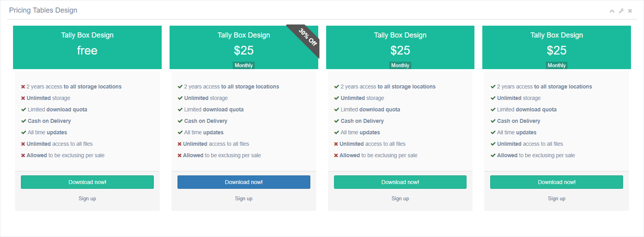Open panel settings wrench icon
Viewport: 644px width, 237px height.
(621, 11)
